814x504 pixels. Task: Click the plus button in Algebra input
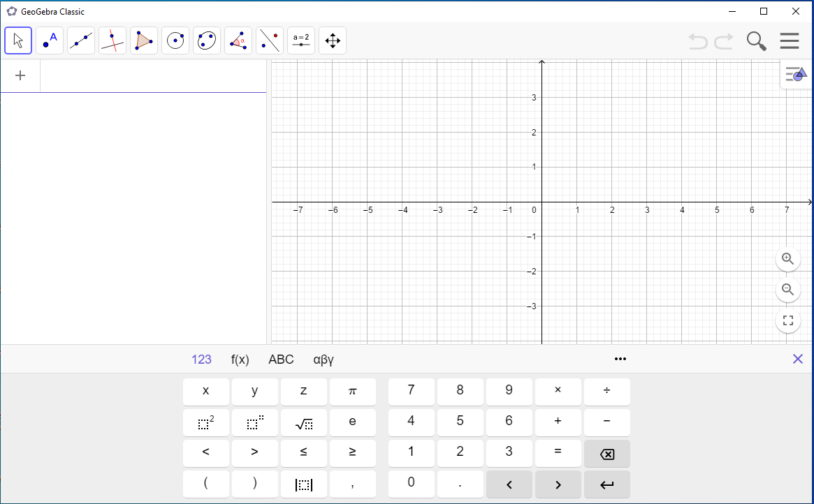tap(20, 75)
